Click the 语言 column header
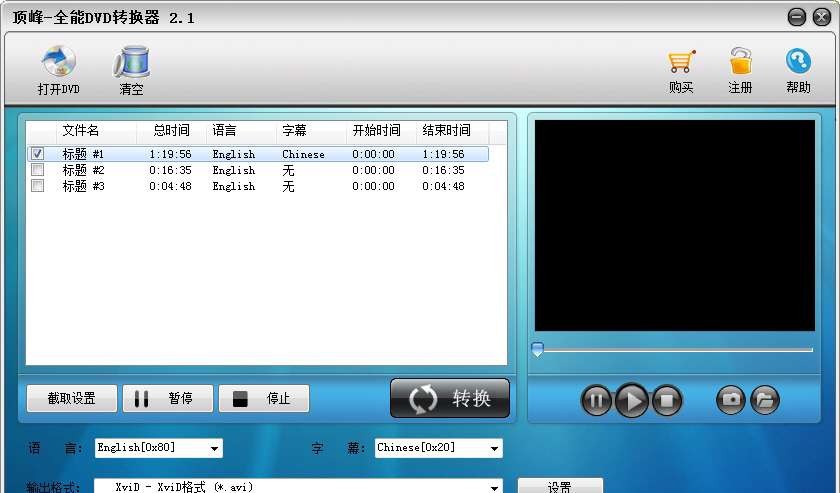This screenshot has width=840, height=493. click(242, 131)
